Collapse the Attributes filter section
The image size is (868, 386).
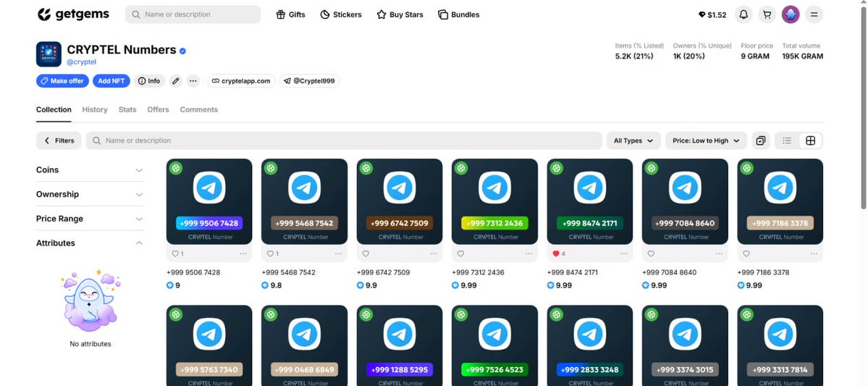tap(90, 243)
